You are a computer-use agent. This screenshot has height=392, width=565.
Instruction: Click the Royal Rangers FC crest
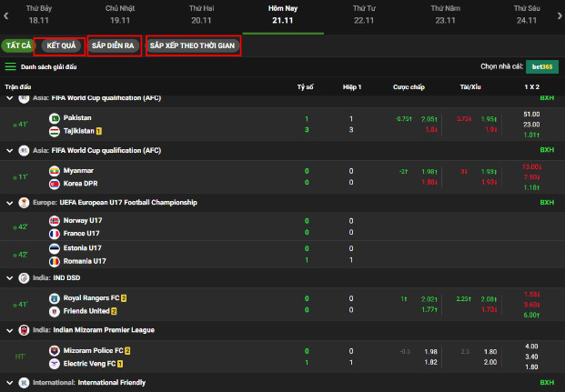coord(55,298)
